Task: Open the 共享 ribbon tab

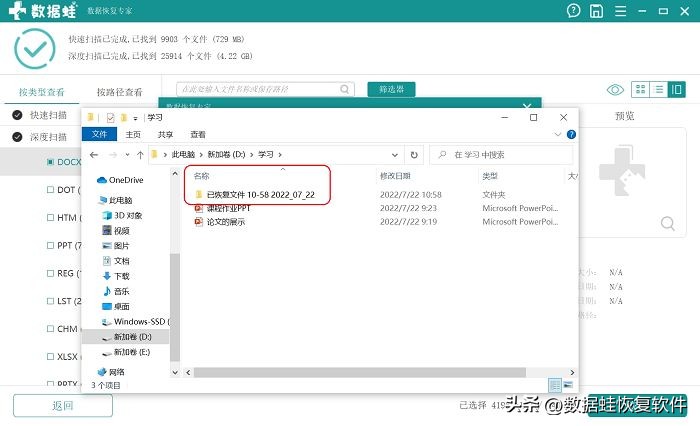Action: (165, 134)
